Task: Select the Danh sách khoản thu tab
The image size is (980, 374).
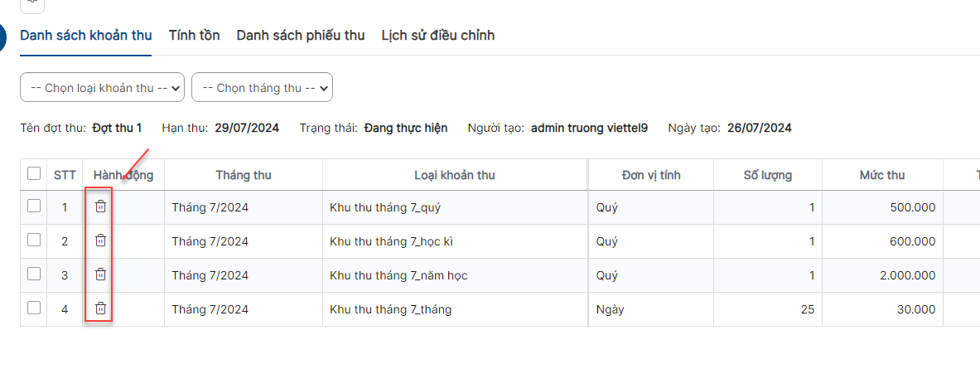Action: [x=85, y=36]
